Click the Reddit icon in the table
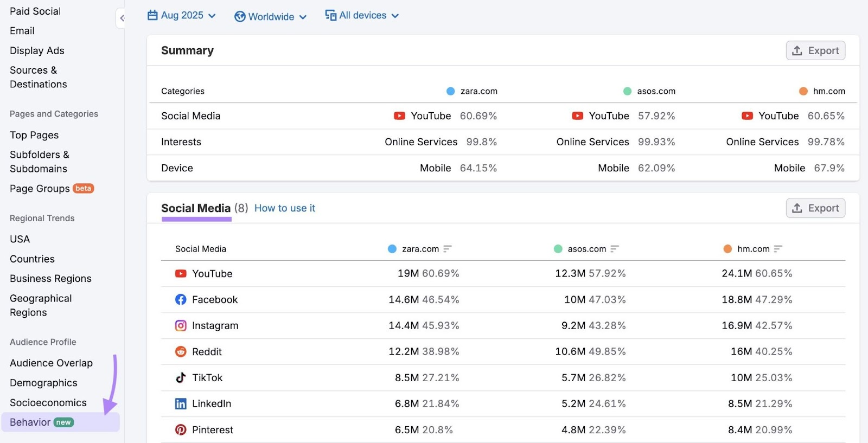Screen dimensions: 868x443 coord(181,352)
